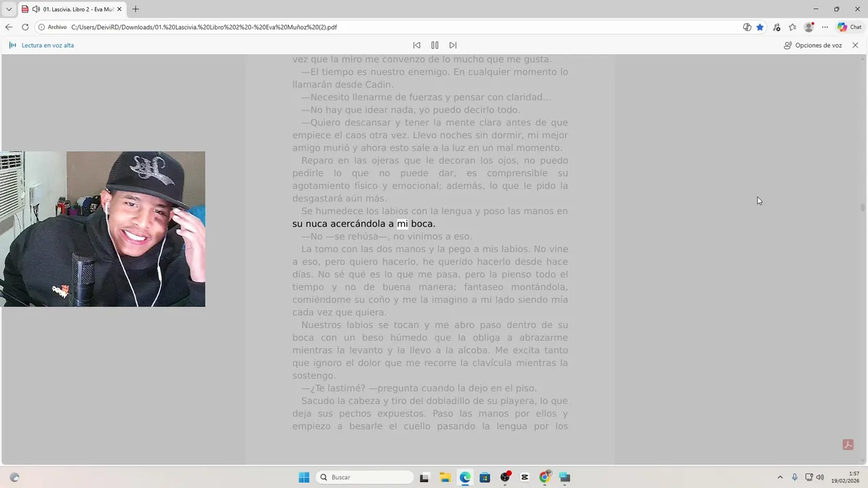The height and width of the screenshot is (488, 868).
Task: Close the Lascivia PDF tab
Action: (x=119, y=9)
